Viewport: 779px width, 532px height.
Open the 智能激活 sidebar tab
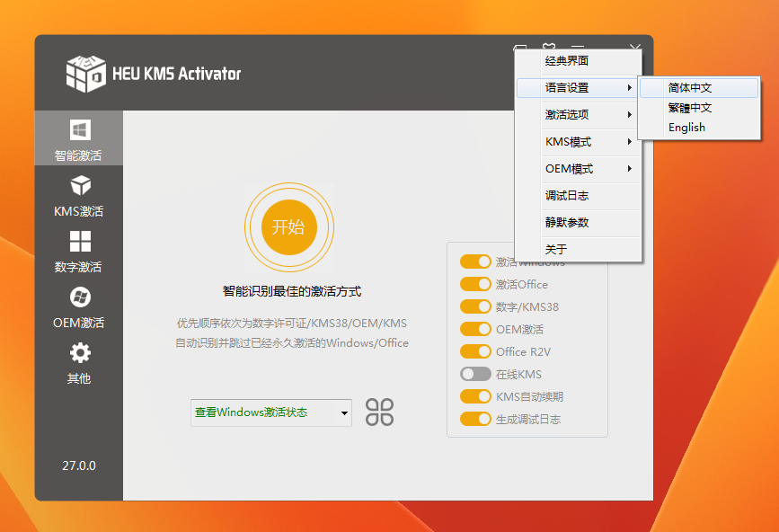coord(78,138)
